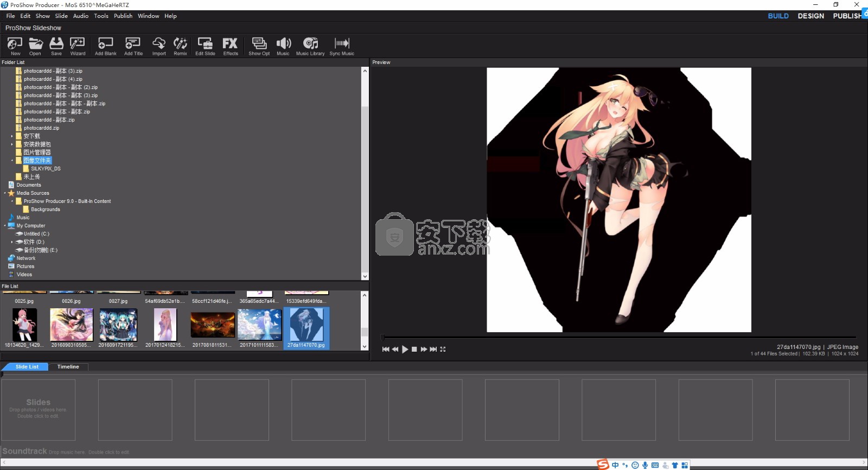Open the Window menu
868x470 pixels.
tap(148, 16)
